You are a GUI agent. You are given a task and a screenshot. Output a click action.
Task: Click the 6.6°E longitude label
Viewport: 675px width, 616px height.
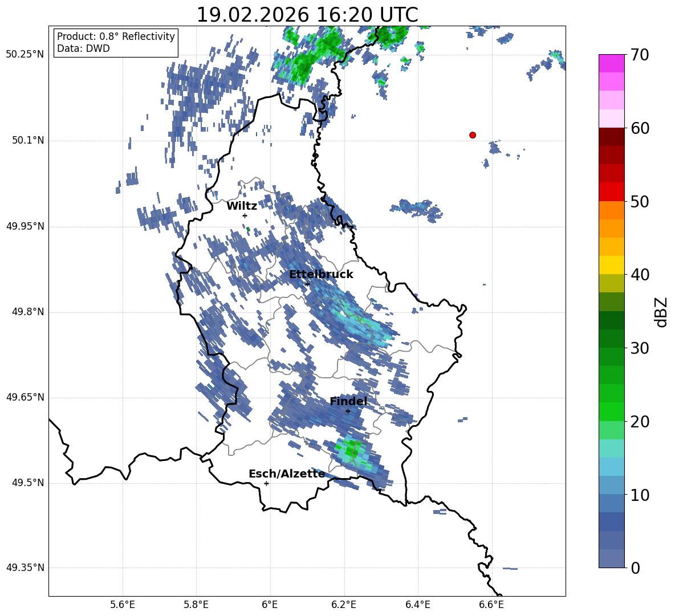coord(491,605)
